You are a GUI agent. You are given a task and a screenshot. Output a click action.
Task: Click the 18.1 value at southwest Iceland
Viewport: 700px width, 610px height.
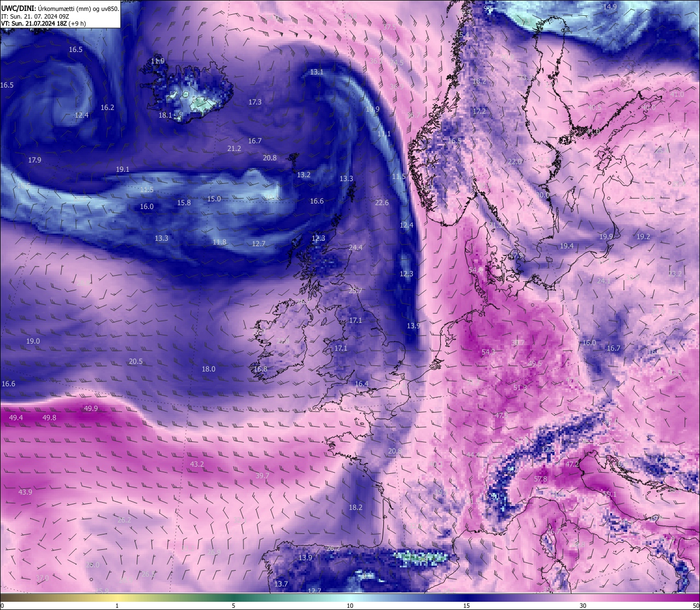(165, 115)
